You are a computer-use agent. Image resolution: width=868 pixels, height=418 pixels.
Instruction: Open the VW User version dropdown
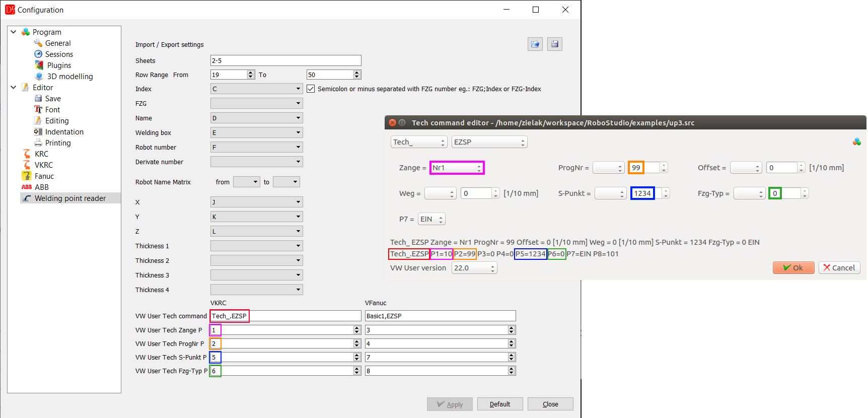474,268
